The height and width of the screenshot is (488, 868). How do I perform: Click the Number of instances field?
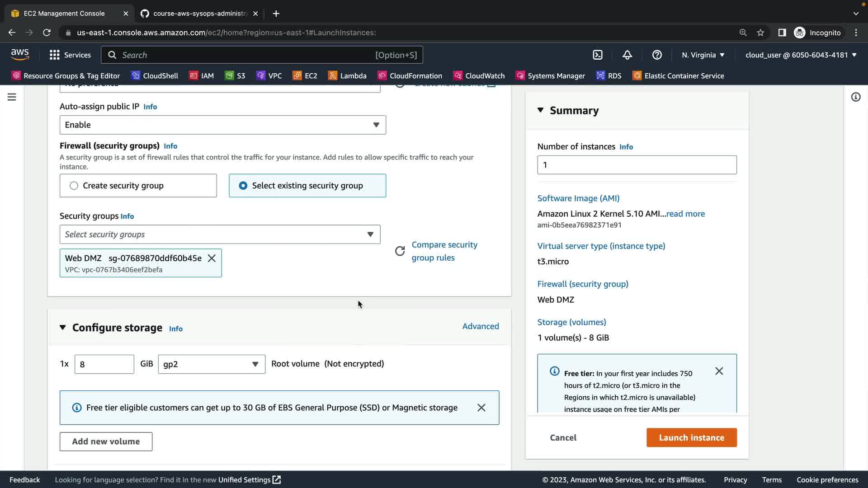click(637, 165)
